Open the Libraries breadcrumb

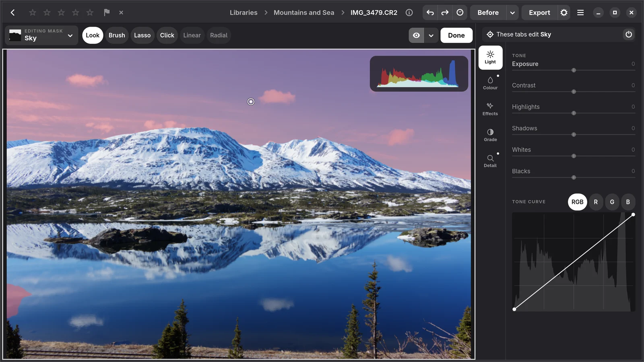[244, 12]
